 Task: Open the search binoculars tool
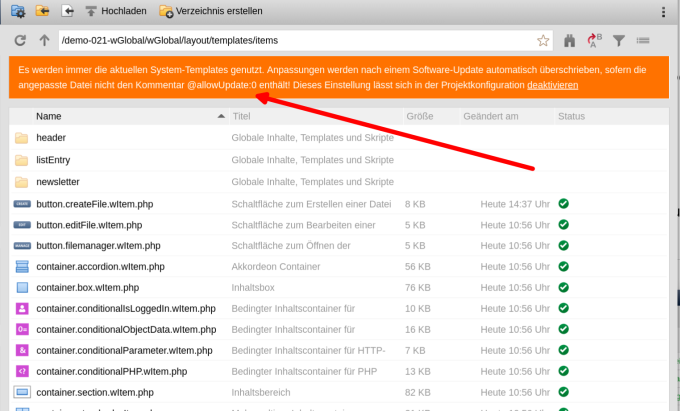(x=570, y=41)
